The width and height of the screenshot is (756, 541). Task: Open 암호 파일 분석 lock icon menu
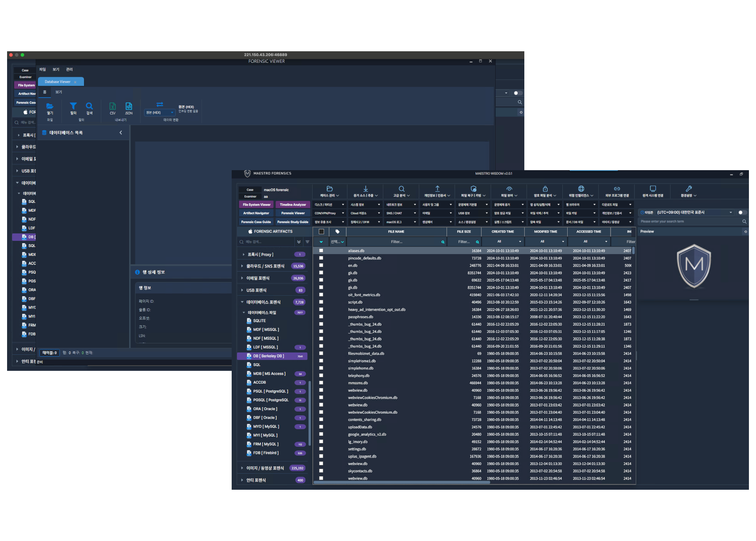point(545,189)
